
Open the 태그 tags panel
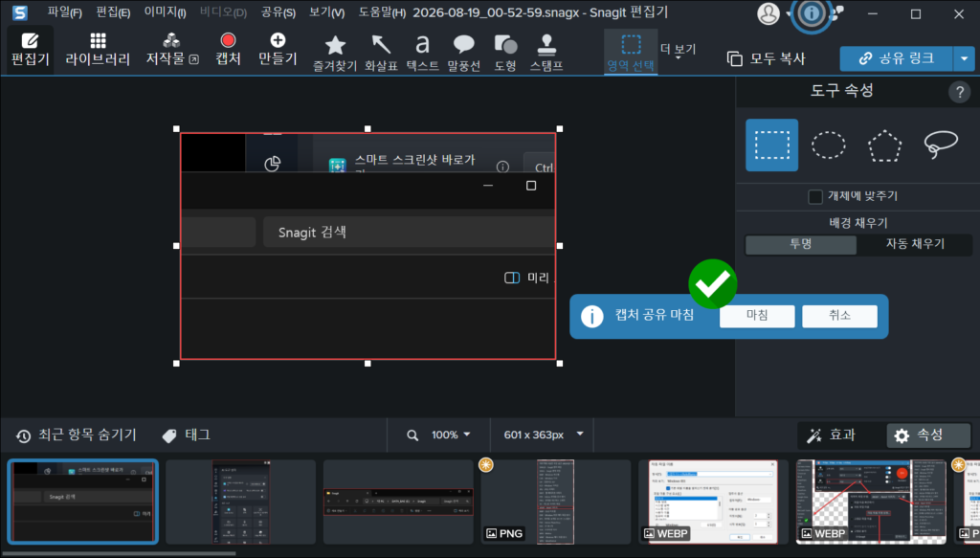(x=187, y=435)
